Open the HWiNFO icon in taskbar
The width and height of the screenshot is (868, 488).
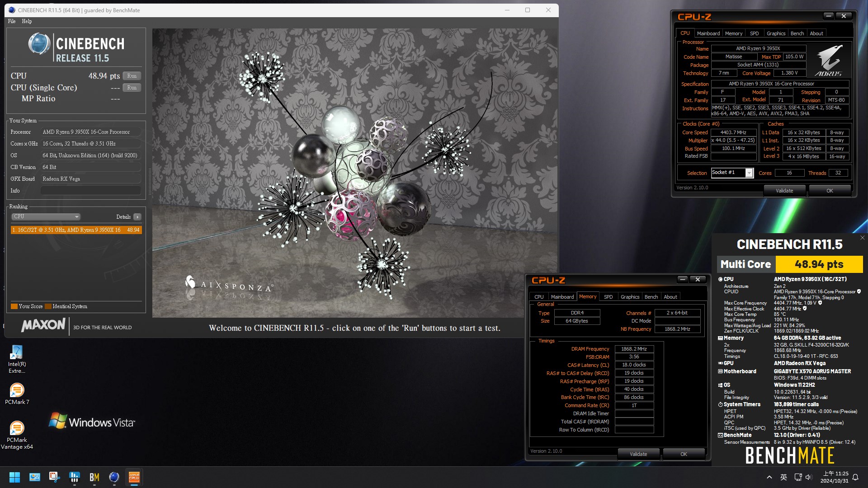[74, 477]
